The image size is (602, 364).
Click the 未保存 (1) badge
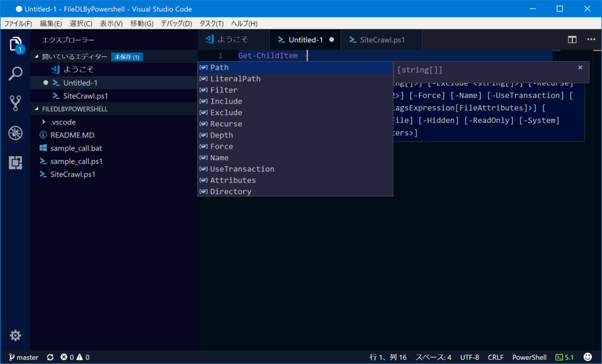click(x=127, y=57)
